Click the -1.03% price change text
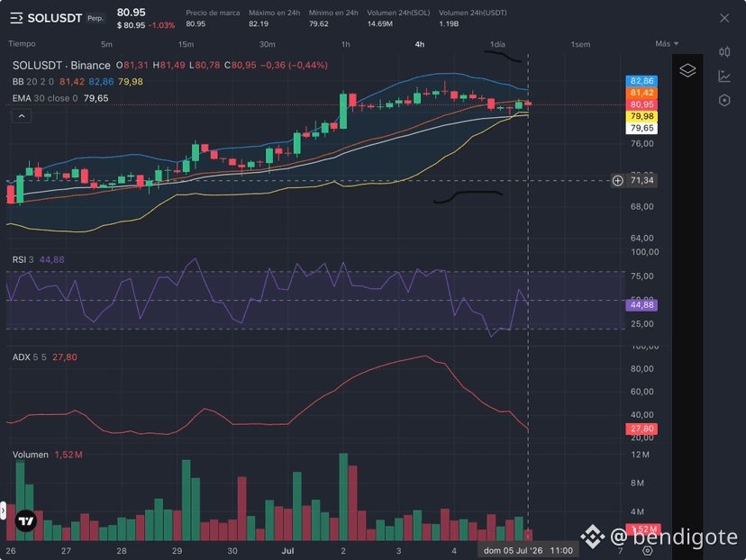This screenshot has height=560, width=746. pos(162,25)
